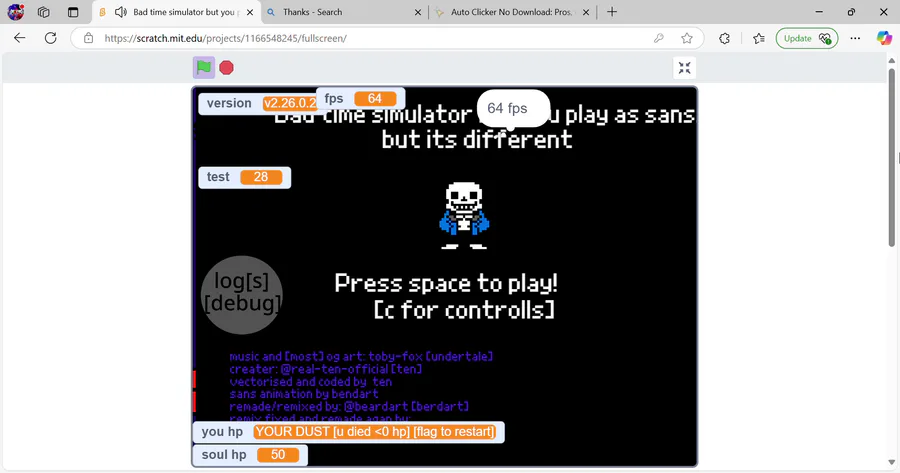Viewport: 900px width, 473px height.
Task: Click the Sans character sprite
Action: coord(464,215)
